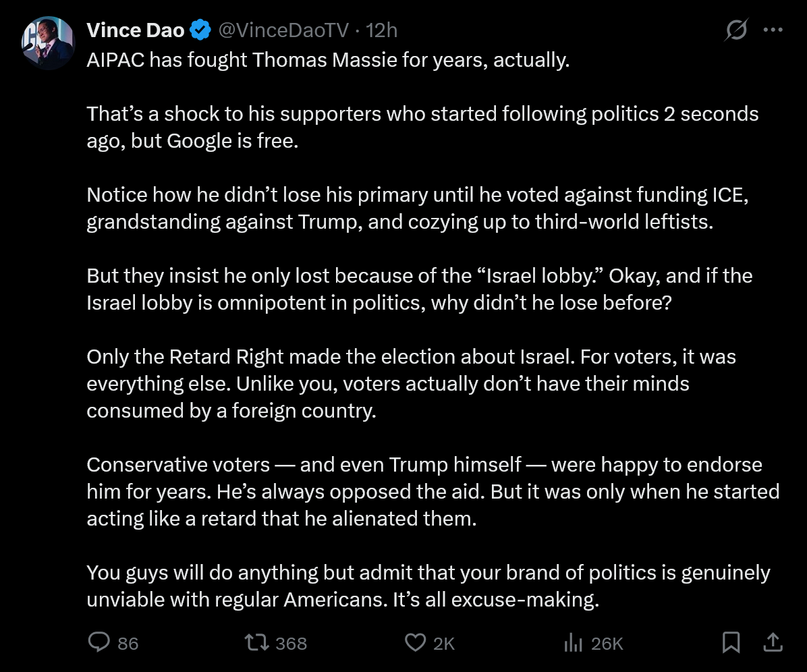Click the repost arrows icon

(256, 643)
